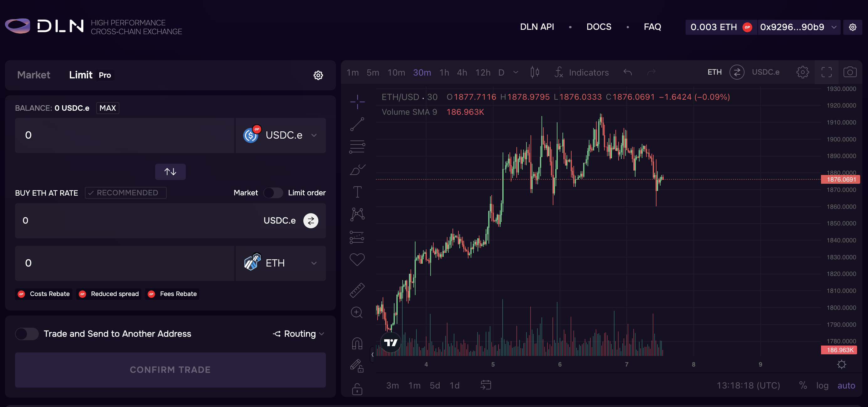Open the Indicators menu
Viewport: 868px width, 407px height.
(x=582, y=72)
